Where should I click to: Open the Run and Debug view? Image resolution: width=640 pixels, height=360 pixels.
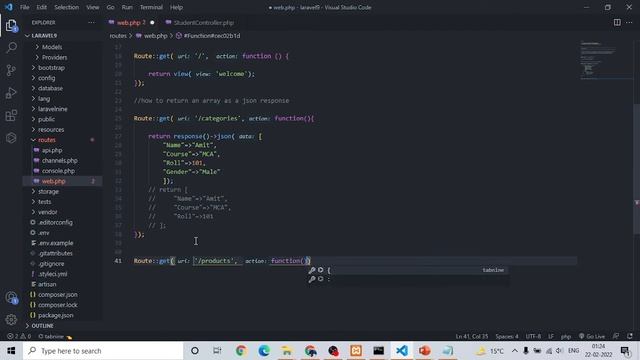(x=11, y=93)
